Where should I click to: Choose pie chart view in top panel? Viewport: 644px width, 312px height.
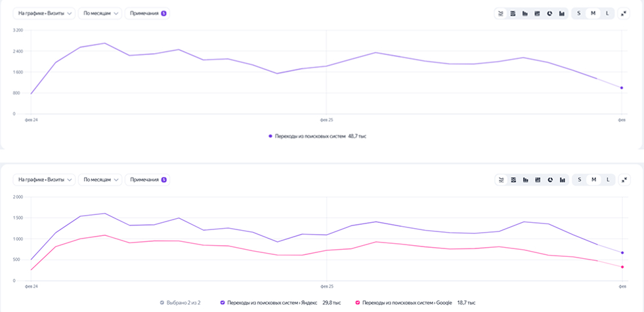[x=549, y=13]
